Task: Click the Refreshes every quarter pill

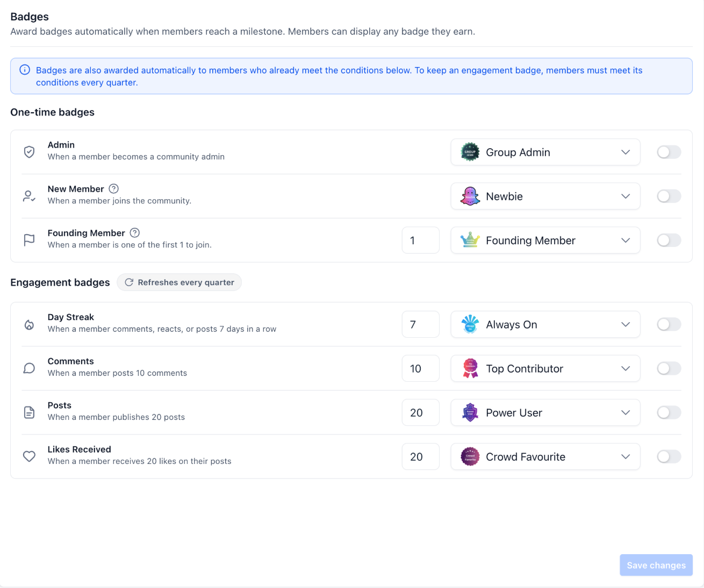Action: [x=179, y=282]
